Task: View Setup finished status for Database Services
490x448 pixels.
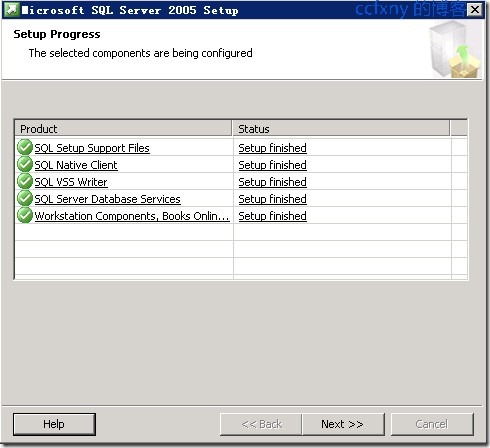Action: [x=272, y=199]
